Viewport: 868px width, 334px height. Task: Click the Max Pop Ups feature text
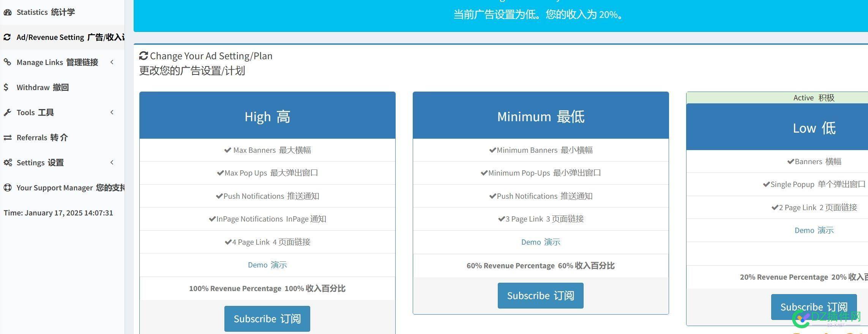tap(271, 173)
